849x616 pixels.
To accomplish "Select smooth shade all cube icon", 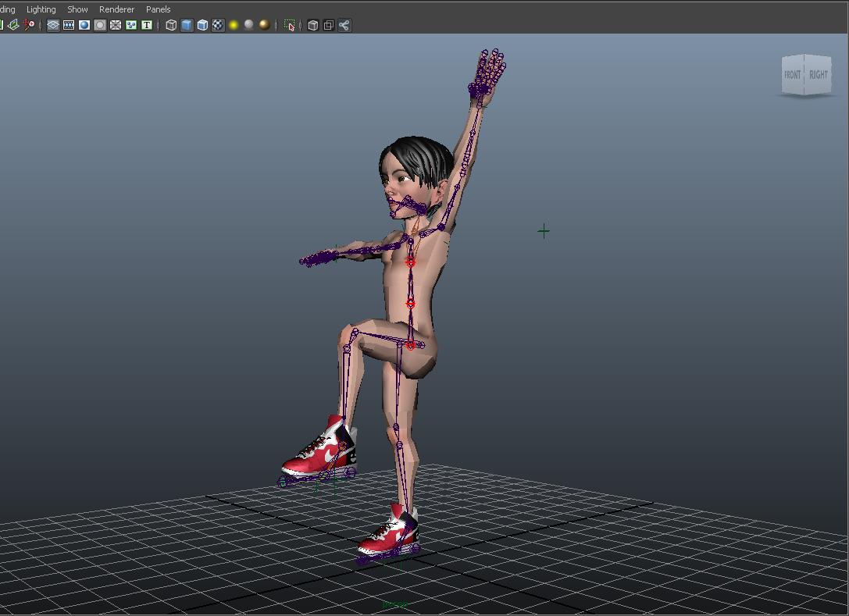I will point(187,25).
